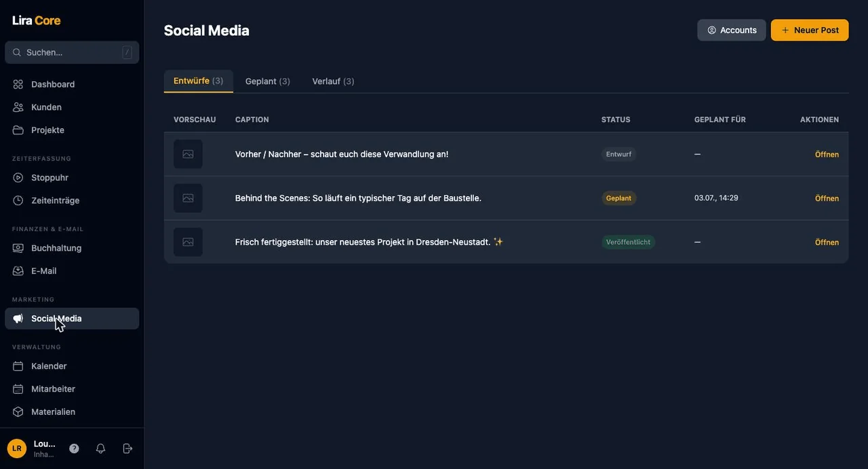Click the Dashboard grid icon
868x469 pixels.
(18, 84)
